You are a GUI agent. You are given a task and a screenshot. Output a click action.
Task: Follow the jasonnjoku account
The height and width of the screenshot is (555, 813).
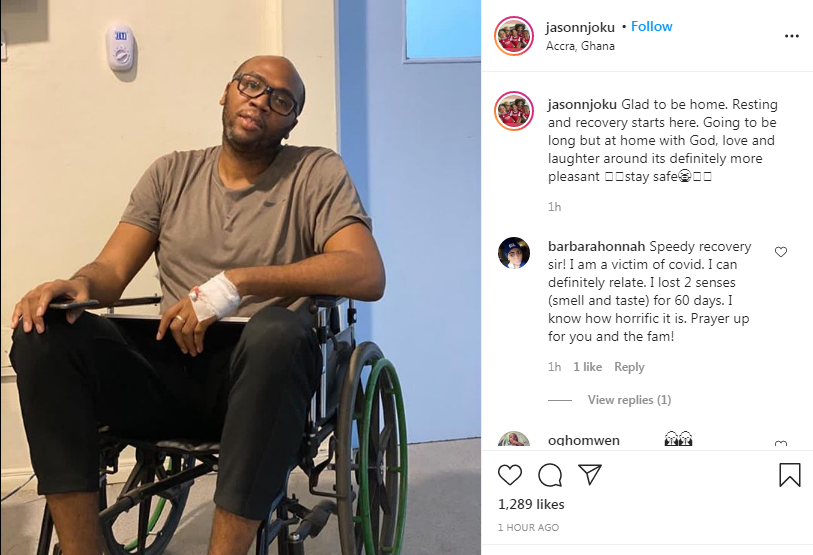click(652, 26)
